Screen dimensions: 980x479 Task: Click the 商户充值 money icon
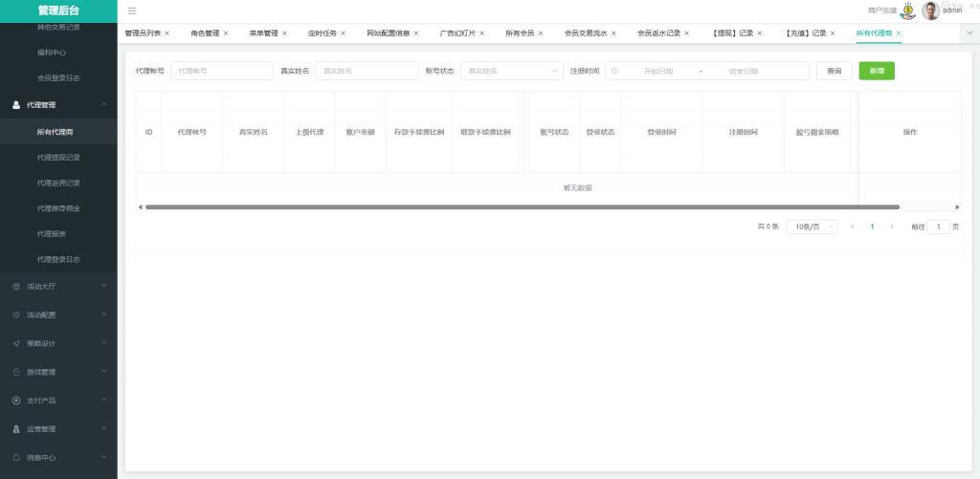(907, 11)
